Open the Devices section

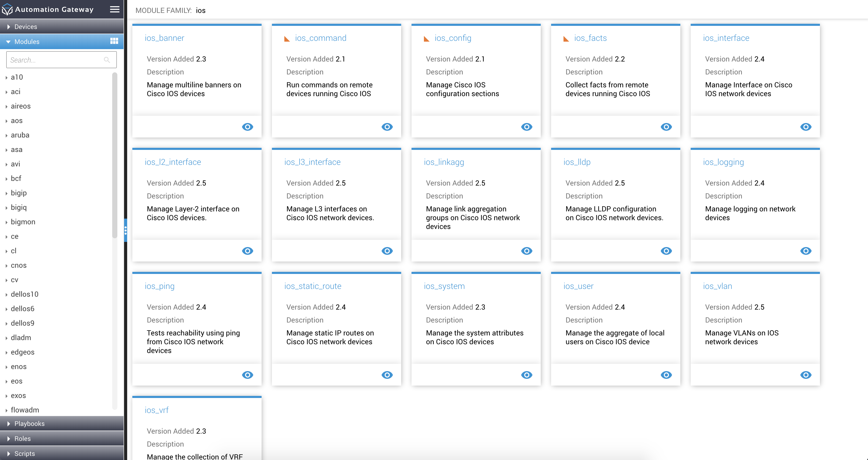click(x=26, y=27)
